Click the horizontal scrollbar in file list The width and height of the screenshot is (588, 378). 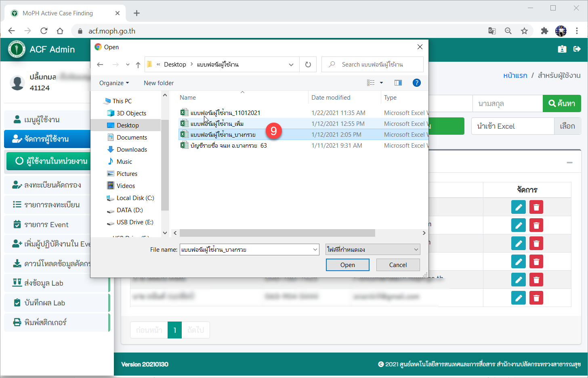(x=277, y=233)
